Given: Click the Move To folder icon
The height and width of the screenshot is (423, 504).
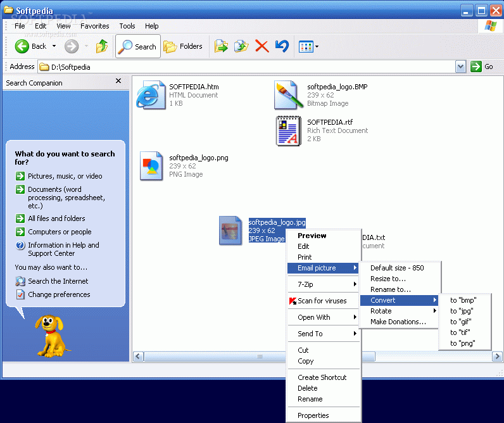Looking at the screenshot, I should point(221,46).
